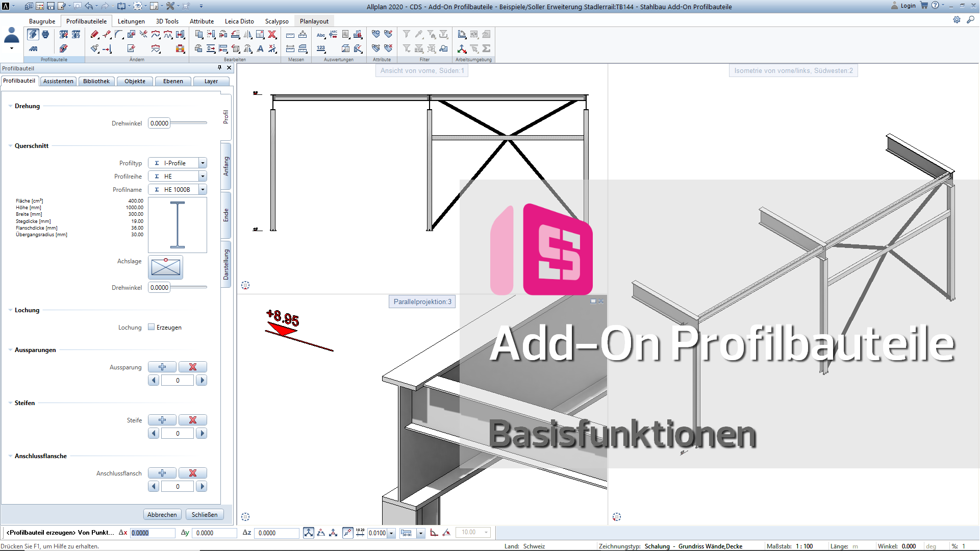Click the red X delete icon in the Bearbeiten group
Image resolution: width=980 pixels, height=551 pixels.
(272, 35)
